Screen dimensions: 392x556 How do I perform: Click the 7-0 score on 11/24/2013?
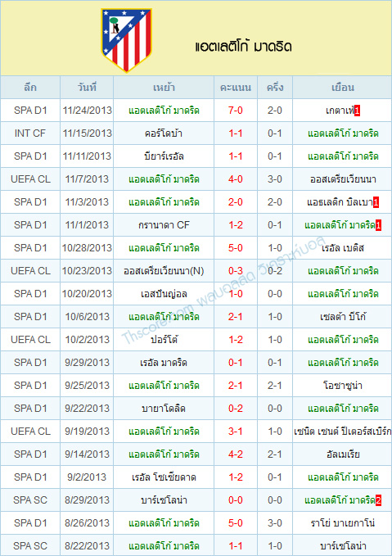tap(236, 111)
